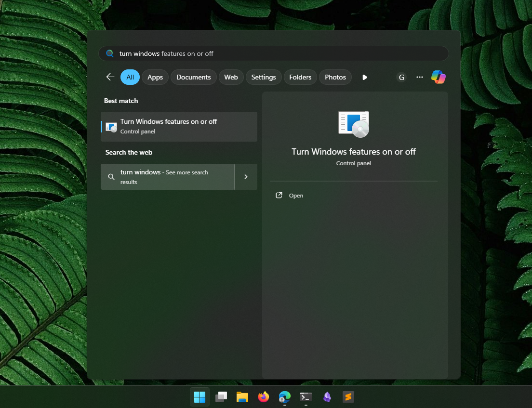Select the Settings filter tab
532x408 pixels.
coord(264,77)
